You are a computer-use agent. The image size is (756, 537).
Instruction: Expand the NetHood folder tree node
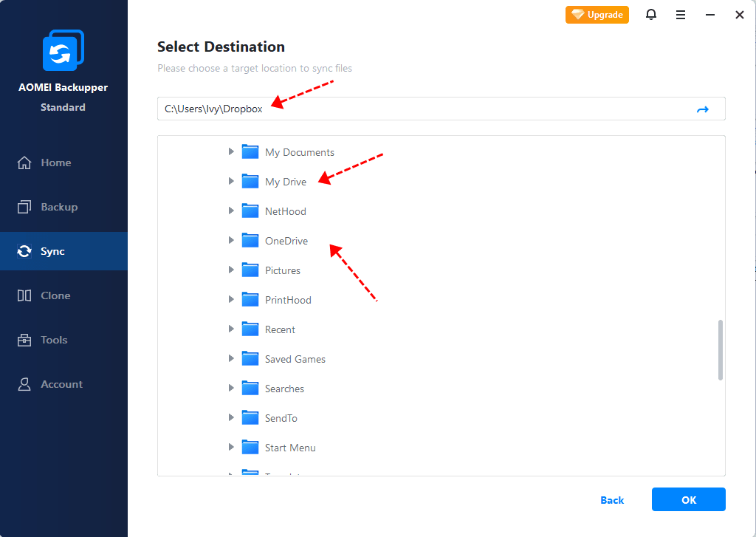231,211
